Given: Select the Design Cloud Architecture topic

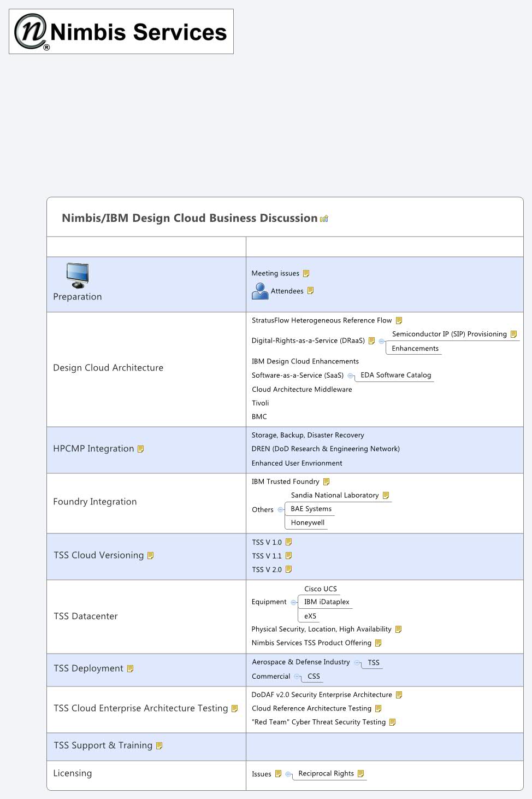Looking at the screenshot, I should click(108, 368).
